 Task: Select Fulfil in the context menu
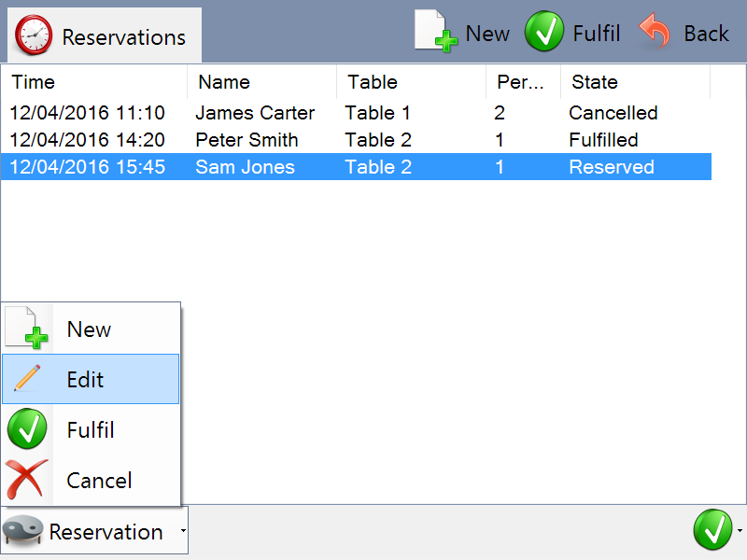[x=91, y=429]
